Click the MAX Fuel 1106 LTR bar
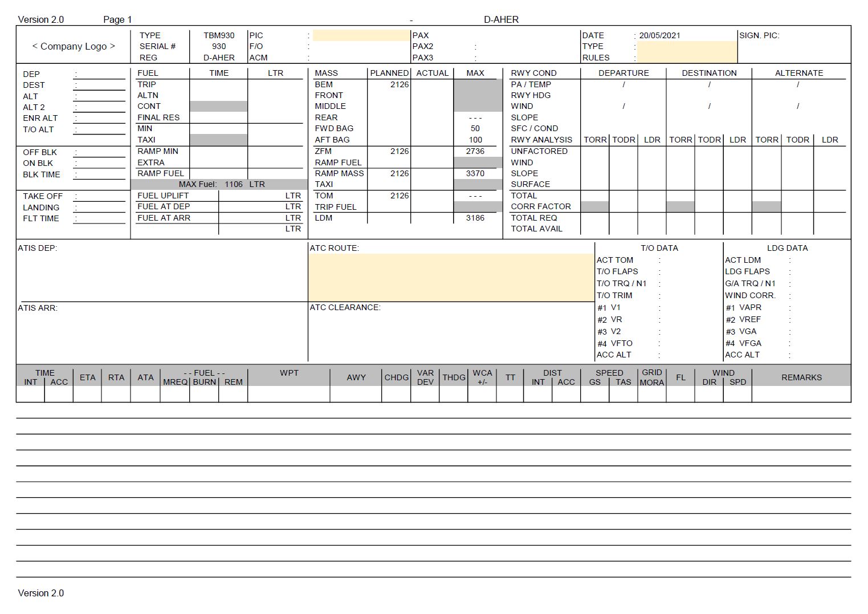The width and height of the screenshot is (868, 614). [219, 184]
